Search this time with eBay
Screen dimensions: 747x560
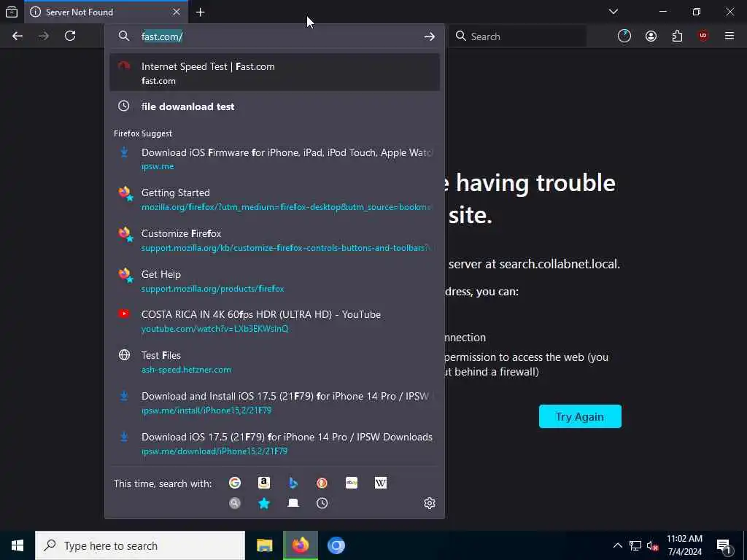coord(352,483)
